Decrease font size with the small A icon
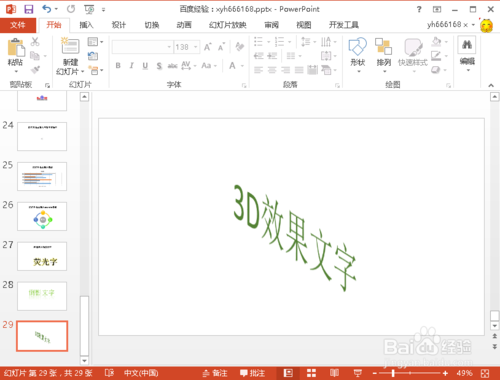Screen dimensions: 500x380 [x=221, y=47]
